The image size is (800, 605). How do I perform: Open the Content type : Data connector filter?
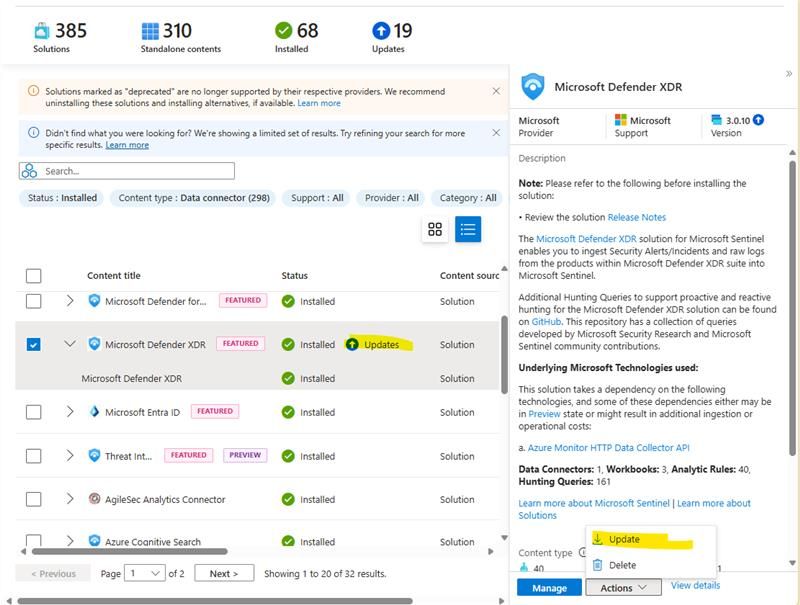pos(194,198)
